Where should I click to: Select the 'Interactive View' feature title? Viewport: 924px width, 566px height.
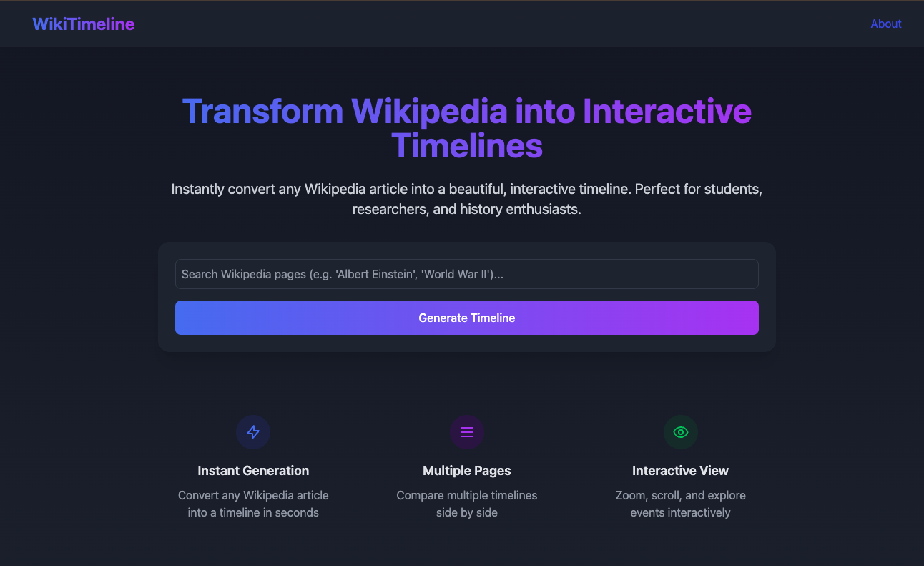point(681,471)
